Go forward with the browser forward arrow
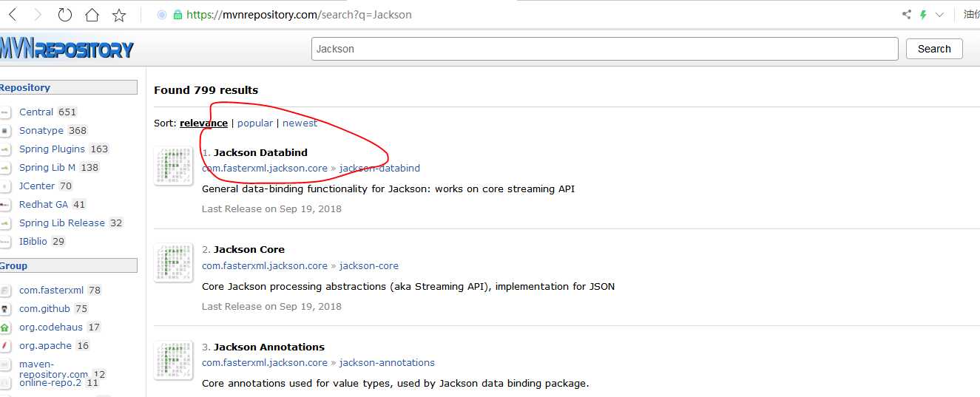Screen dimensions: 980x397 pos(38,14)
